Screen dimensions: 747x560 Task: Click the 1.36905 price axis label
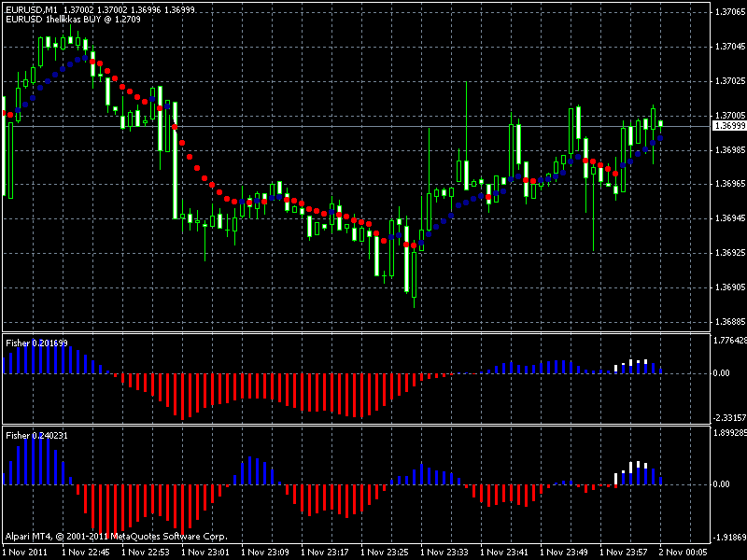point(730,287)
